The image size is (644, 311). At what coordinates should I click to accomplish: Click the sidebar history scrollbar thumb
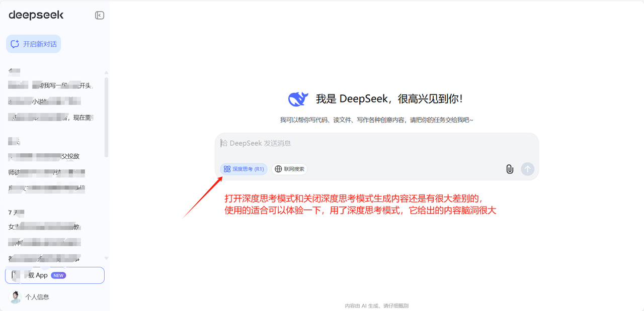tap(106, 117)
